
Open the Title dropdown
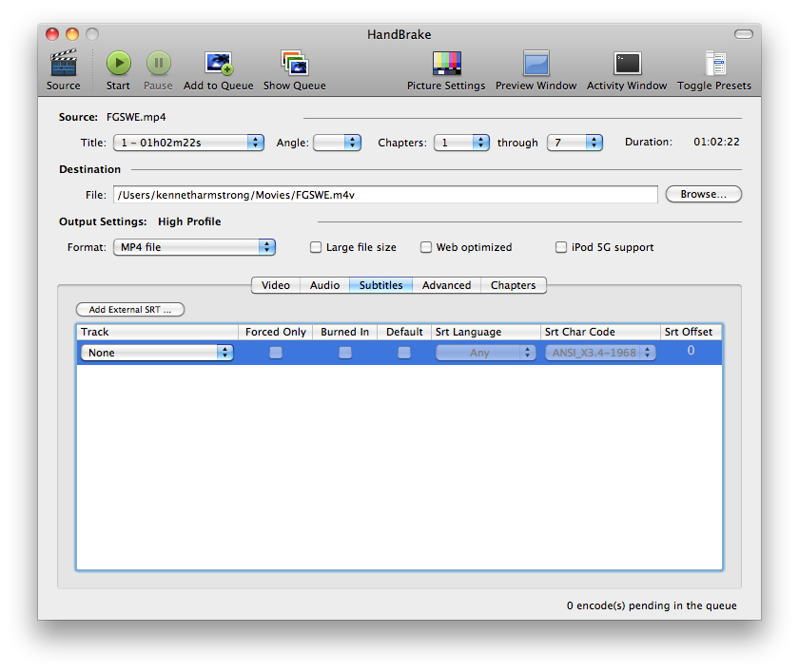(x=188, y=143)
